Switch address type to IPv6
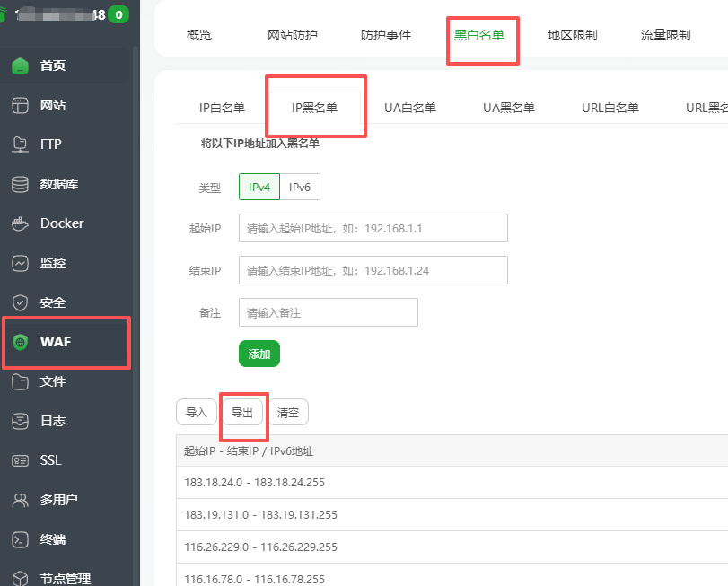The image size is (728, 586). [300, 187]
